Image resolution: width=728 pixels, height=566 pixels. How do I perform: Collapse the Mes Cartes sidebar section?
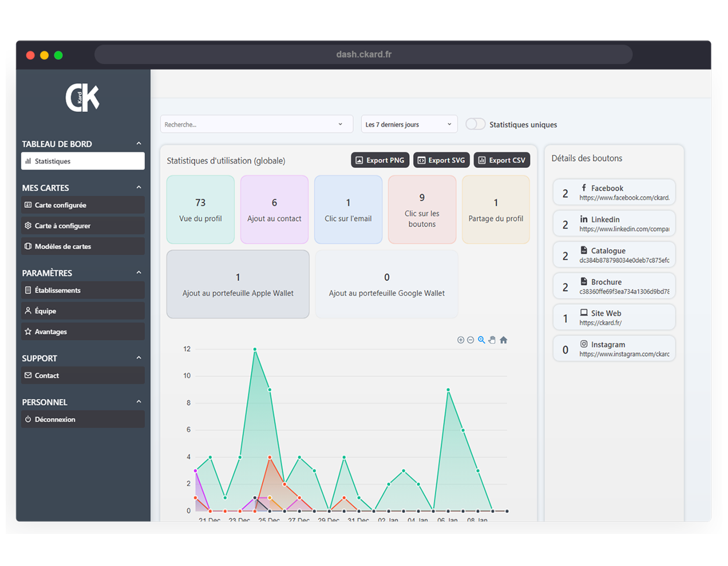pos(139,187)
